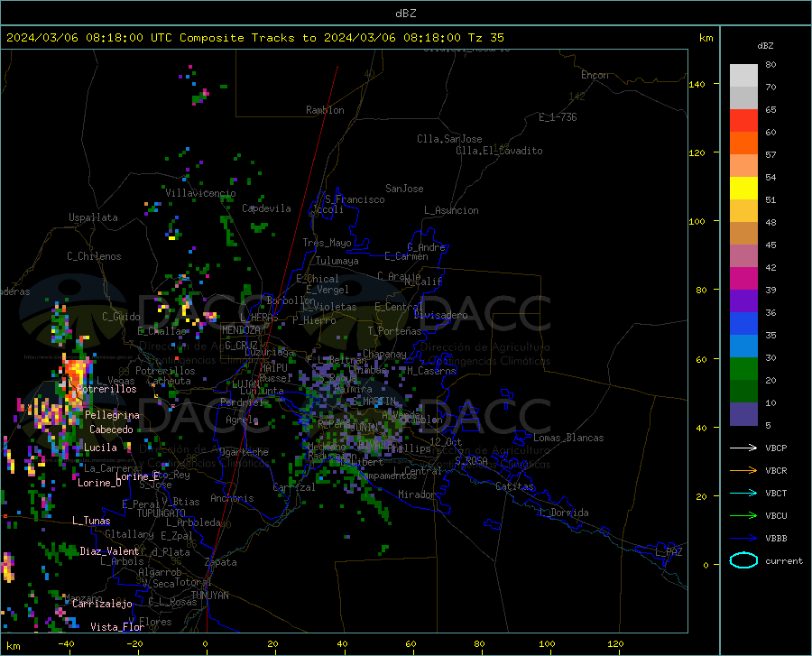
Task: Click the 'Divisadero' map label
Action: click(440, 315)
